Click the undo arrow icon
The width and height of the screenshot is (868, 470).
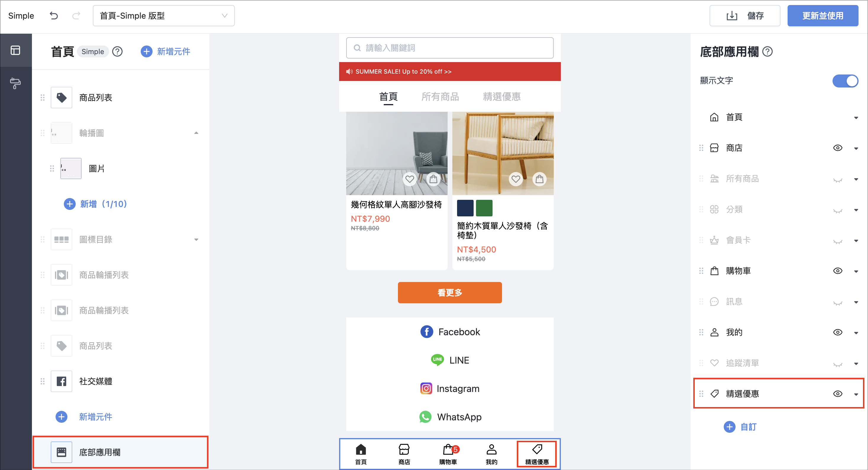54,15
